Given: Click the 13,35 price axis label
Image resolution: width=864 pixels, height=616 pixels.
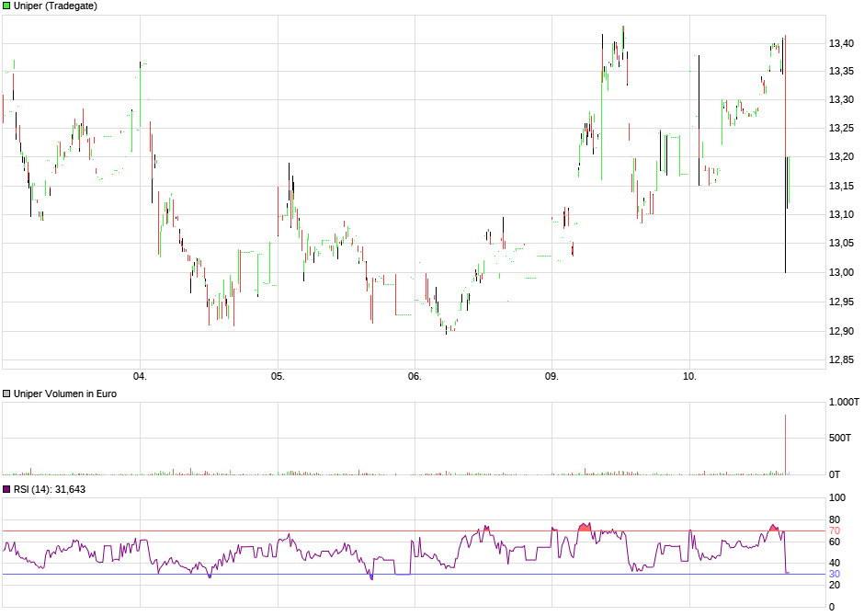Looking at the screenshot, I should coord(841,71).
